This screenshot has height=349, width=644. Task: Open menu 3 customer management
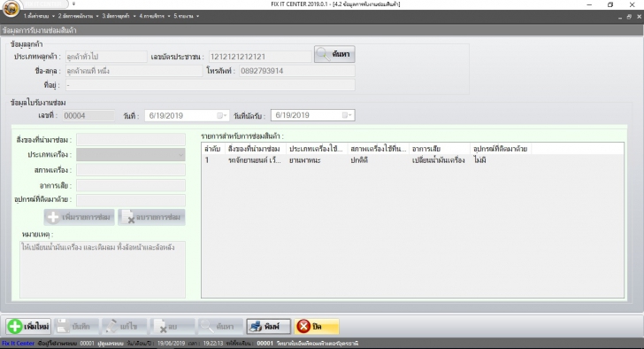(119, 16)
